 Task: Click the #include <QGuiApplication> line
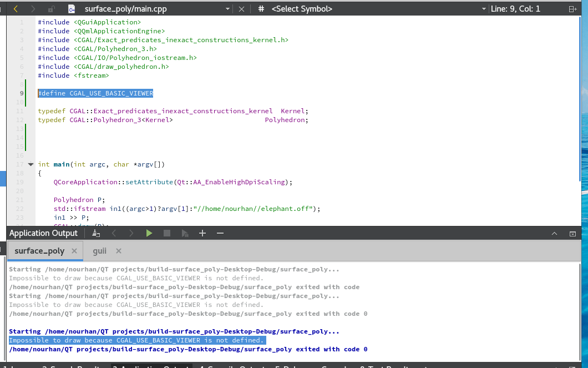[89, 23]
